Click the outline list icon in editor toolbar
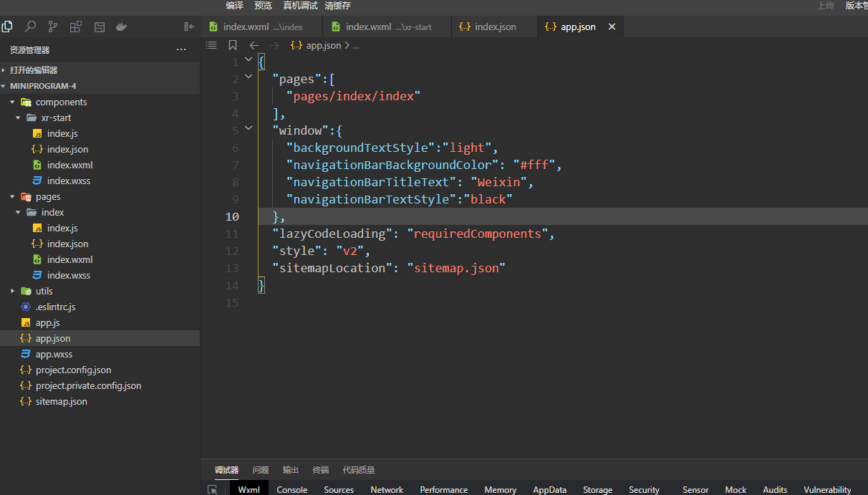The image size is (868, 495). point(211,45)
